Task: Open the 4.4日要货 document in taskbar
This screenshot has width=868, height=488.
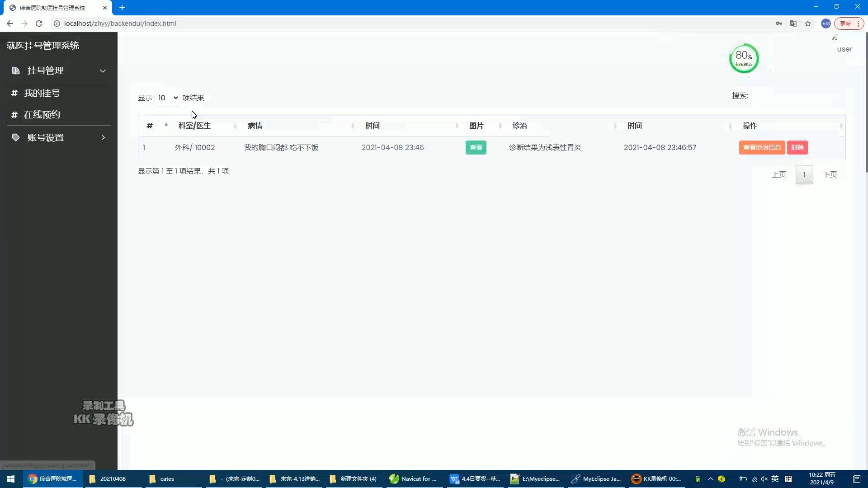Action: click(475, 479)
